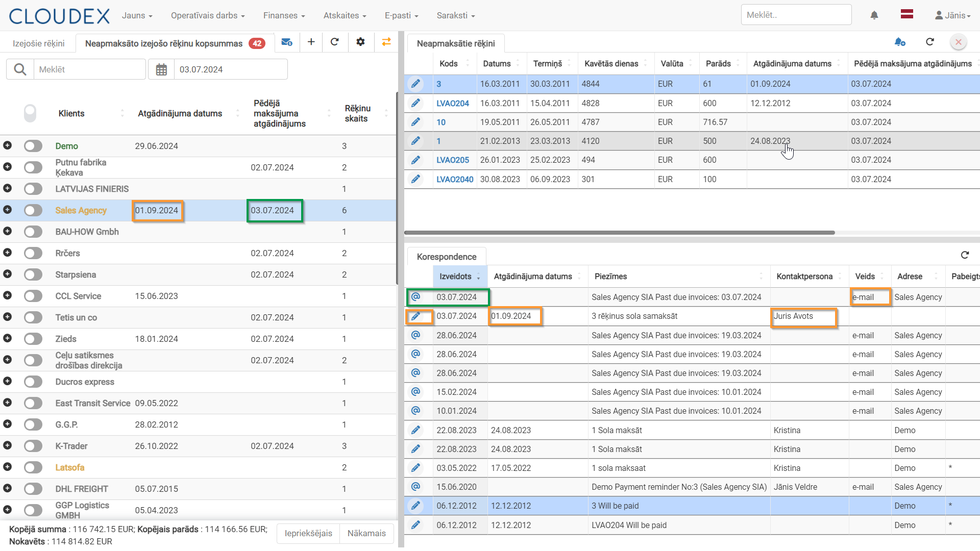Click the client list vertical scrollbar
980x551 pixels.
[397, 189]
